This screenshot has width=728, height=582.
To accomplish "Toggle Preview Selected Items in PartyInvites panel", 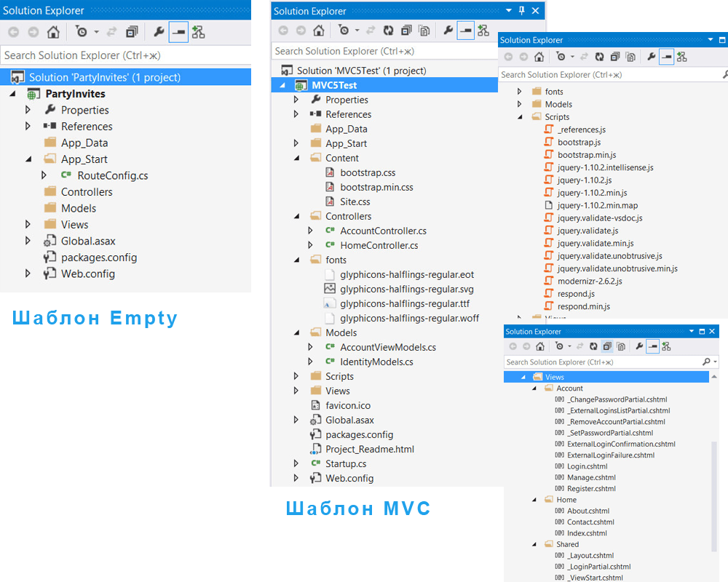I will click(x=178, y=32).
